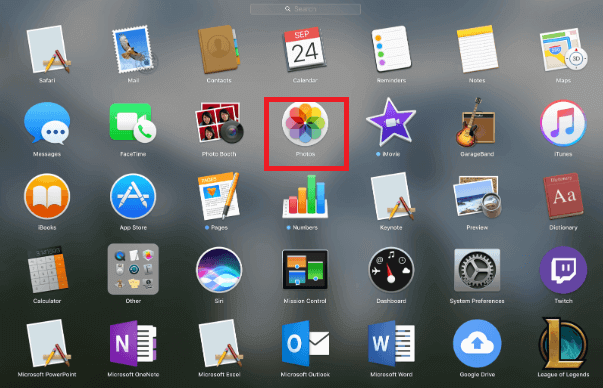Launch Microsoft OneNote
Screen dimensions: 603x388
[x=133, y=343]
